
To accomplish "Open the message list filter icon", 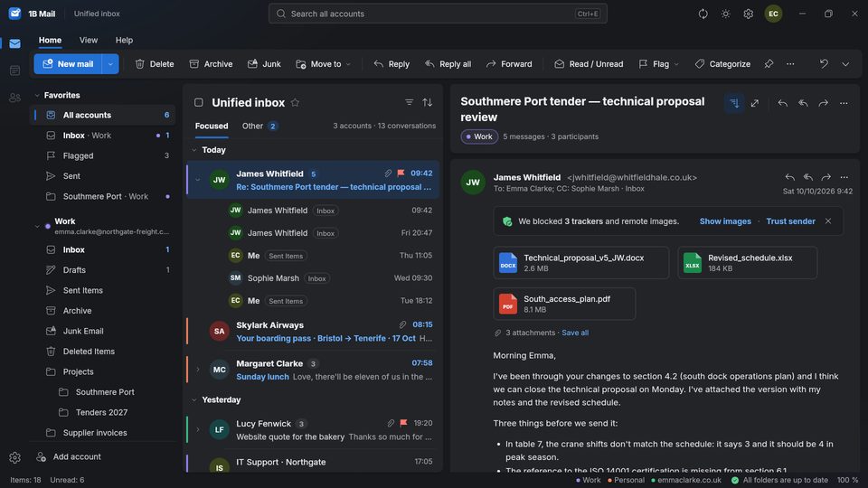I will tap(409, 102).
